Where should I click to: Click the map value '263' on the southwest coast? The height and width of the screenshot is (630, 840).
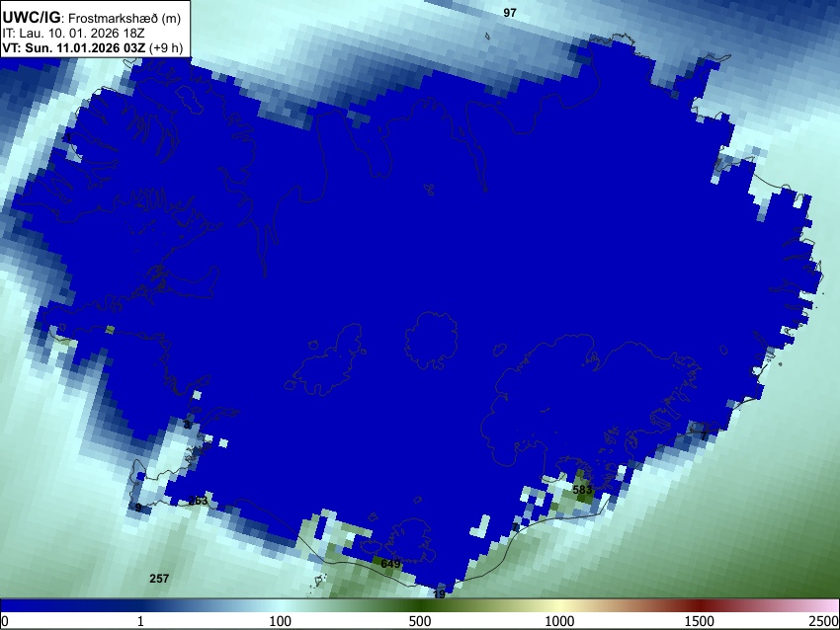[198, 501]
